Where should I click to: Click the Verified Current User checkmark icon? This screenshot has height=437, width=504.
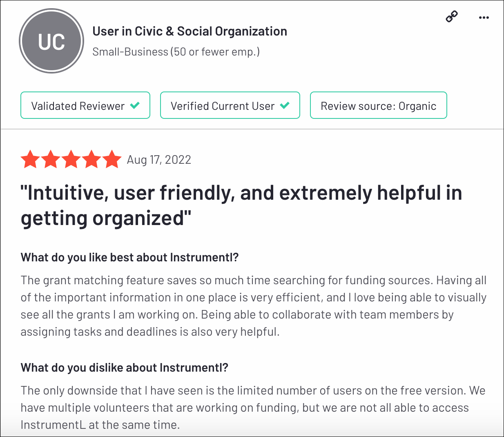pyautogui.click(x=285, y=106)
